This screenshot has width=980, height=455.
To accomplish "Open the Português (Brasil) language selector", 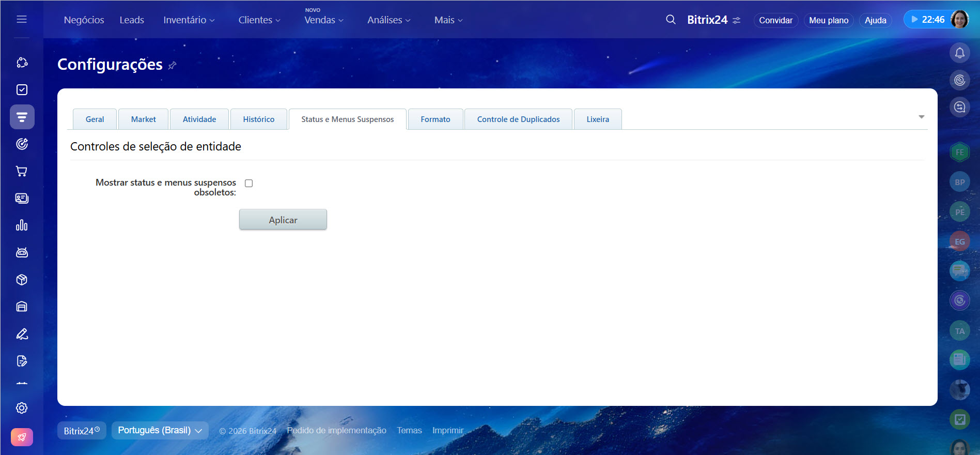I will (x=160, y=430).
